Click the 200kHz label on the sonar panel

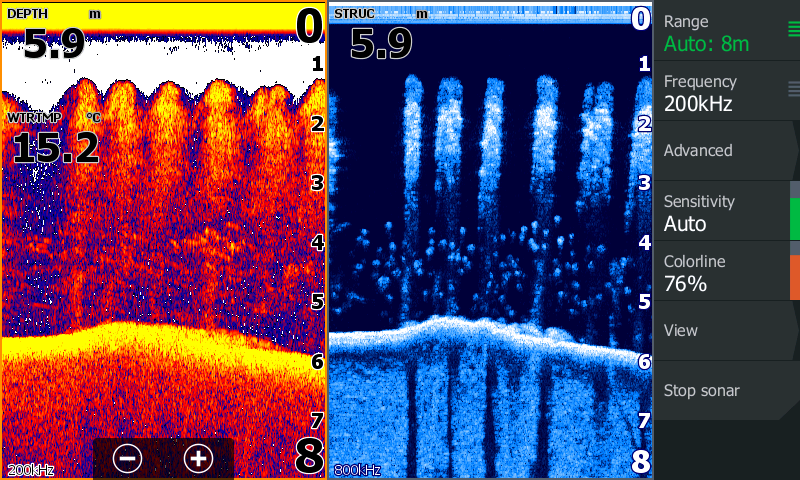(x=30, y=469)
